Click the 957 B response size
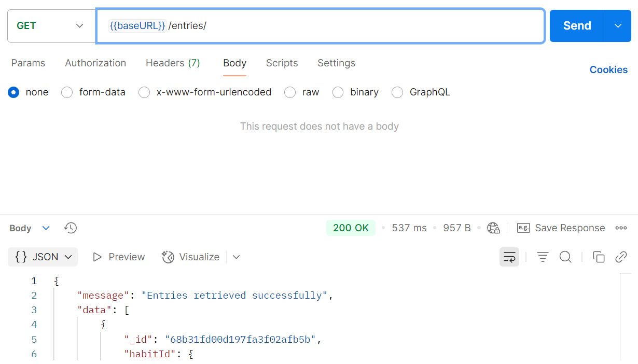Screen dimensions: 638x364 [x=457, y=228]
